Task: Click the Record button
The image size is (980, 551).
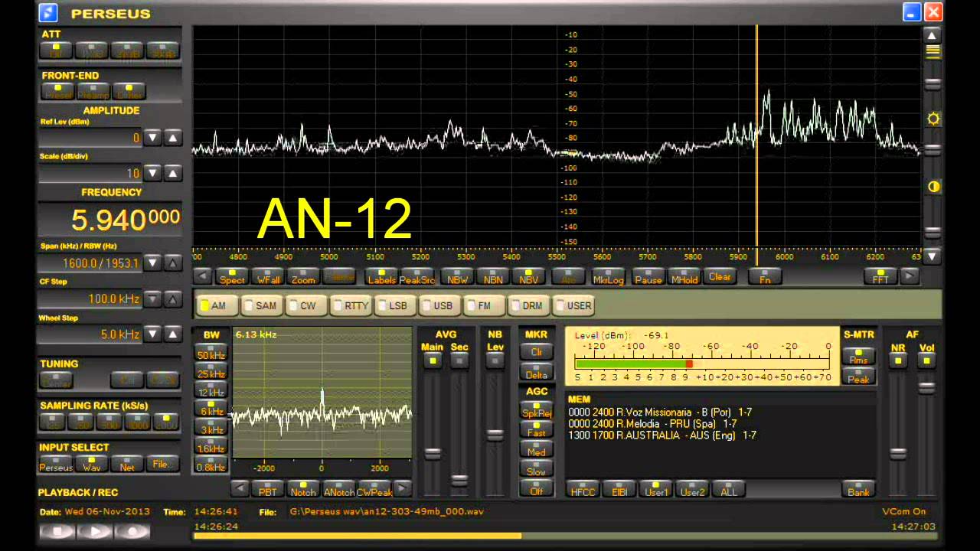Action: (133, 531)
